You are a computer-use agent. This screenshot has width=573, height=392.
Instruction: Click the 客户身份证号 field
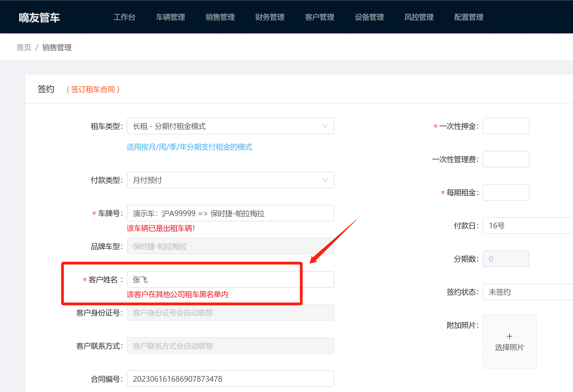click(x=230, y=313)
